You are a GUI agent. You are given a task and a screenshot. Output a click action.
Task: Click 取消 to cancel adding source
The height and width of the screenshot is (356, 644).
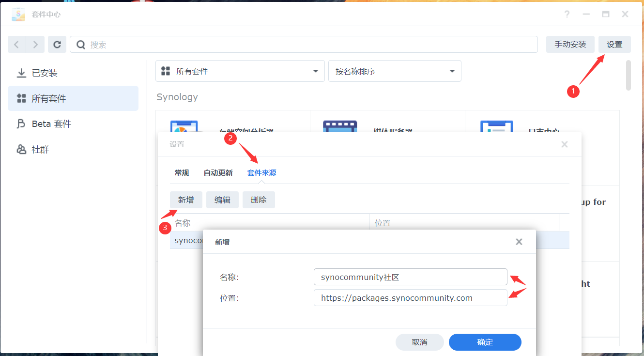(419, 342)
